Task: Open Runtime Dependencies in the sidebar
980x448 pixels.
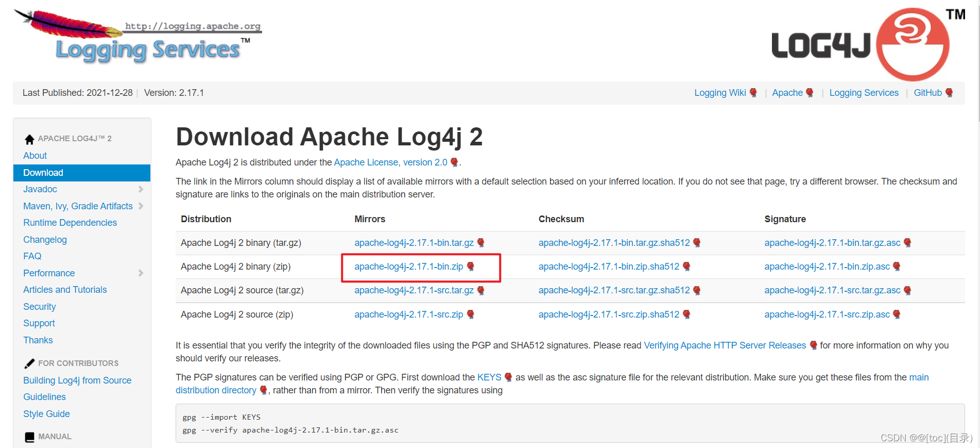Action: [70, 223]
